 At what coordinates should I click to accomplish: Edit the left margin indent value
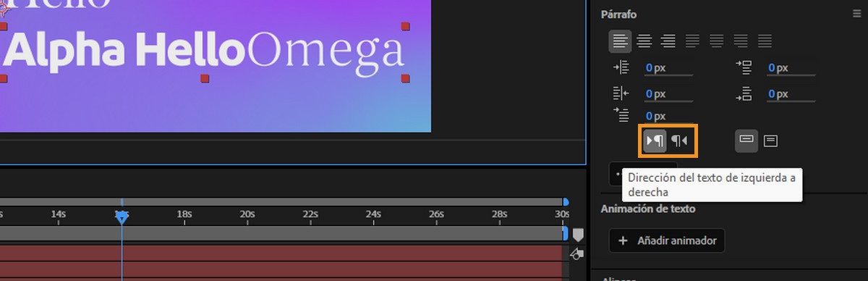click(x=668, y=68)
